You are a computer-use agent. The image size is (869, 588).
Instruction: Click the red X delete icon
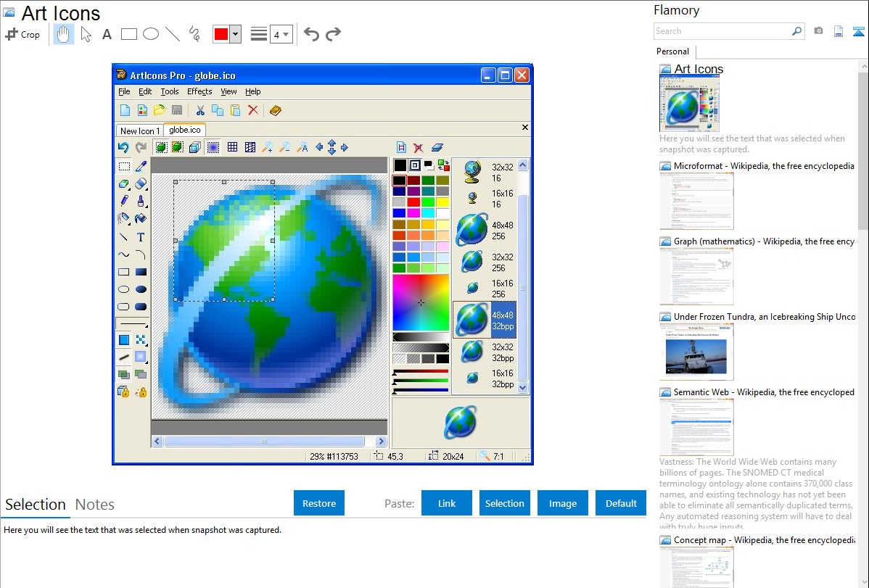pyautogui.click(x=252, y=110)
